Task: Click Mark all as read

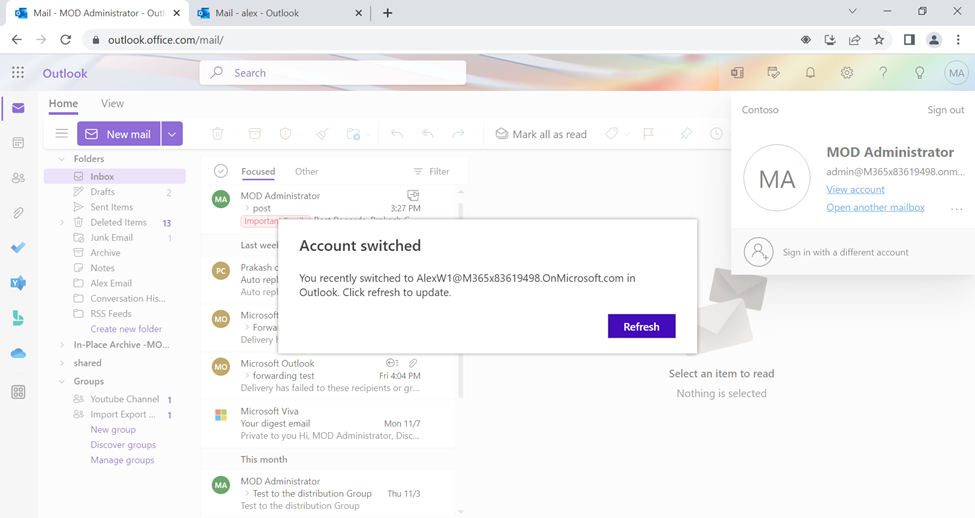Action: (x=541, y=134)
